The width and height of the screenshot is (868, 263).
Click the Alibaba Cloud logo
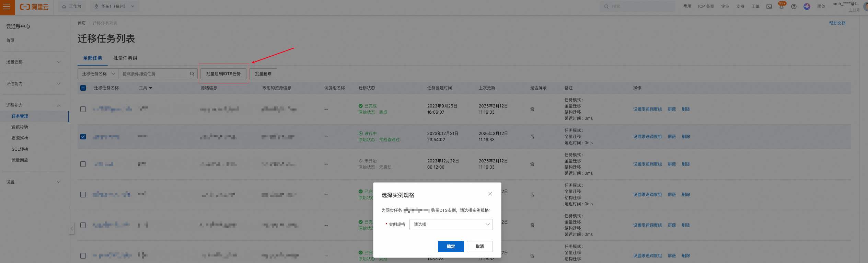[x=34, y=7]
